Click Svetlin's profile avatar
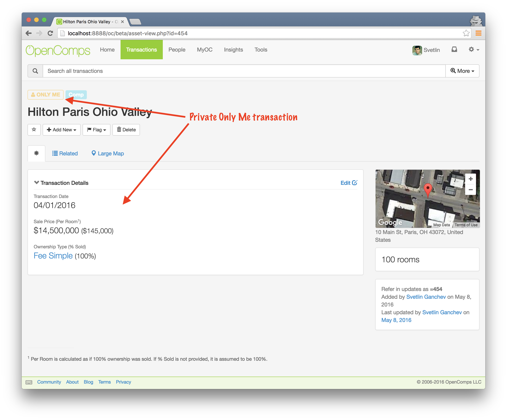Viewport: 507px width, 420px height. [x=417, y=50]
